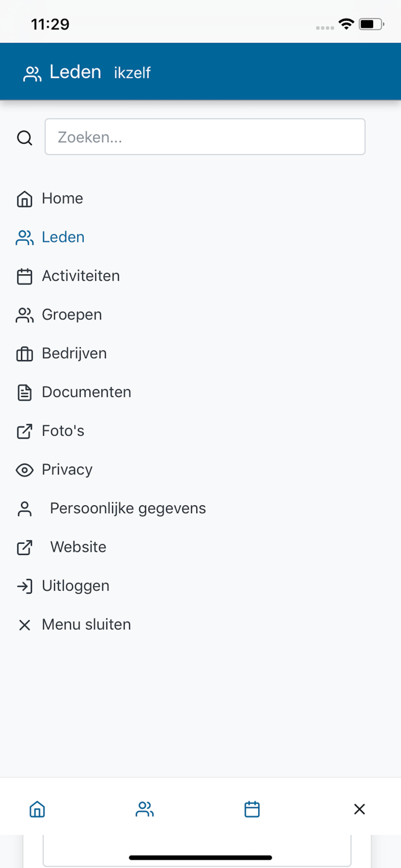Open the Home menu item
401x868 pixels.
[62, 198]
